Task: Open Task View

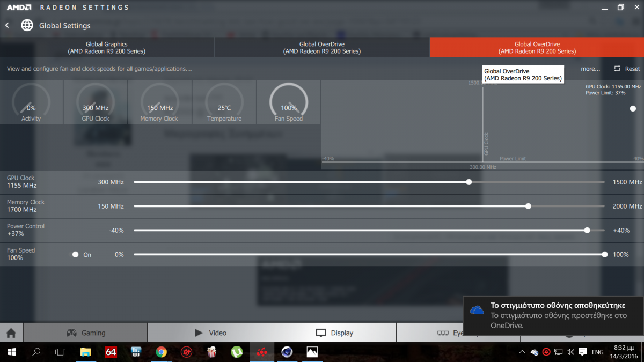Action: coord(61,352)
